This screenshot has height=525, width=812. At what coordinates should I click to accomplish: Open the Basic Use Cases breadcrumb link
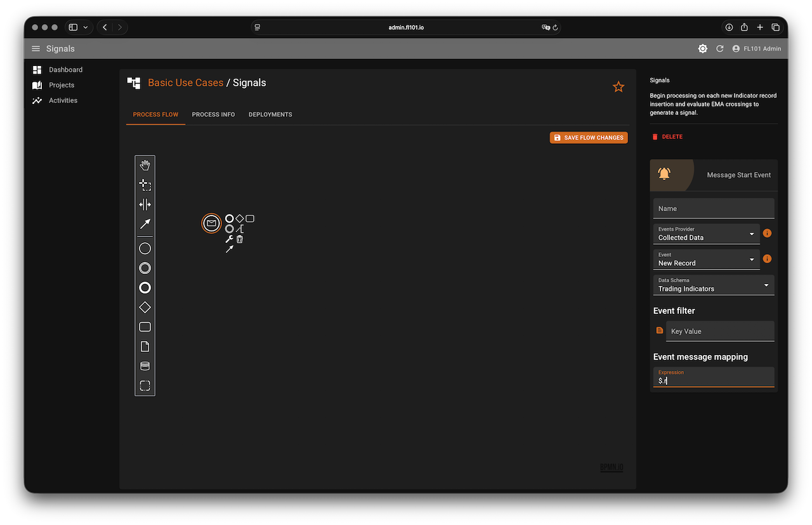[x=185, y=83]
